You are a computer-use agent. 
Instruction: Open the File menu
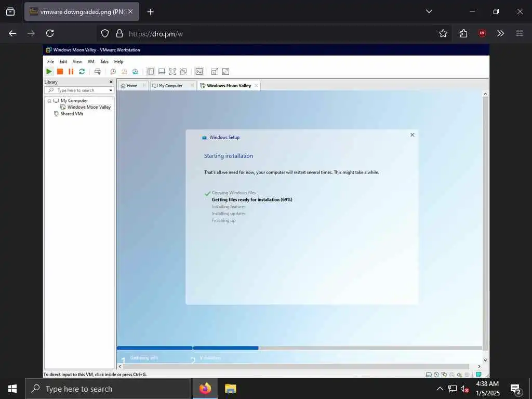(x=50, y=61)
